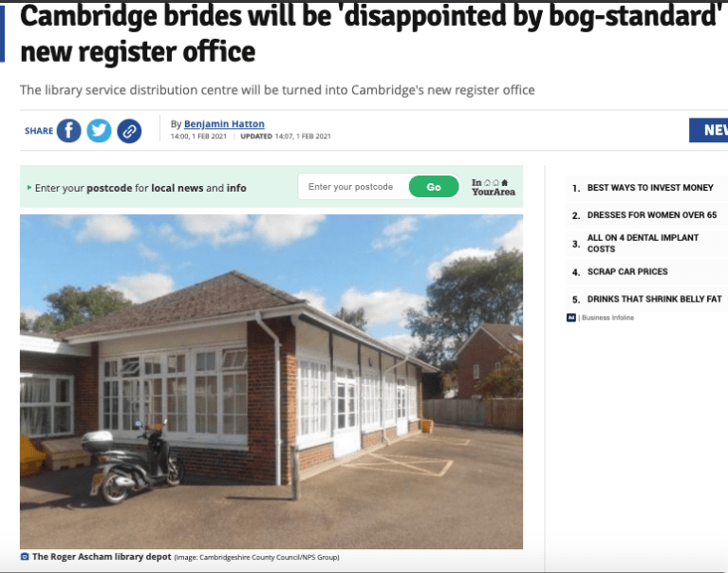Open All on 4 Dental Implant Costs
728x573 pixels.
[643, 243]
